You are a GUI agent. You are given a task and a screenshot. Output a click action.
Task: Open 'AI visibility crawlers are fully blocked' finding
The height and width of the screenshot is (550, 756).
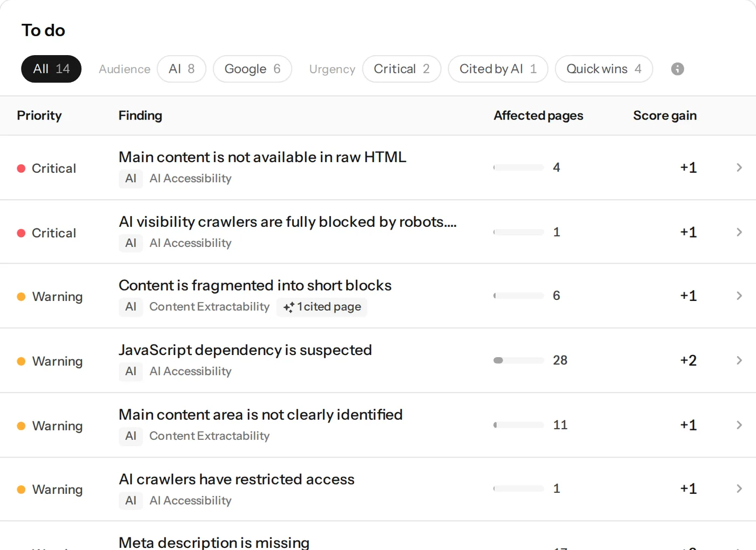click(288, 222)
